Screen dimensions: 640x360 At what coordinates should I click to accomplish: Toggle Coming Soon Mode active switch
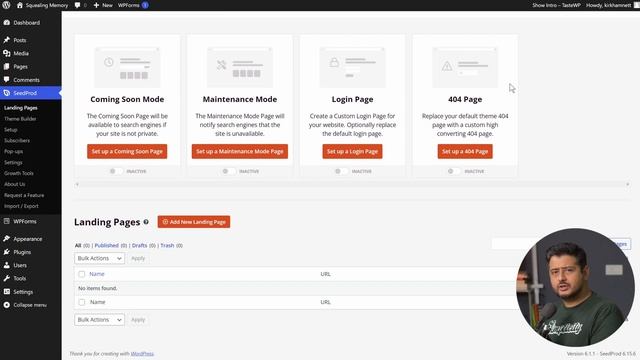pos(116,171)
